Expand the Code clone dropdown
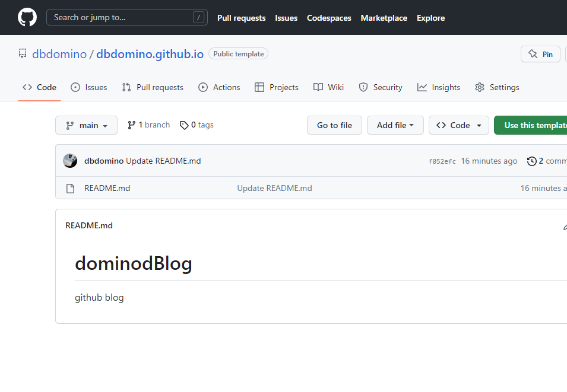Screen dimensions: 567x392 (459, 125)
